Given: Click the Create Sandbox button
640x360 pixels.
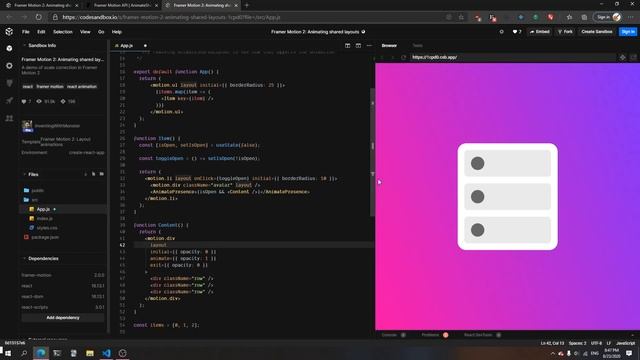Looking at the screenshot, I should point(596,32).
